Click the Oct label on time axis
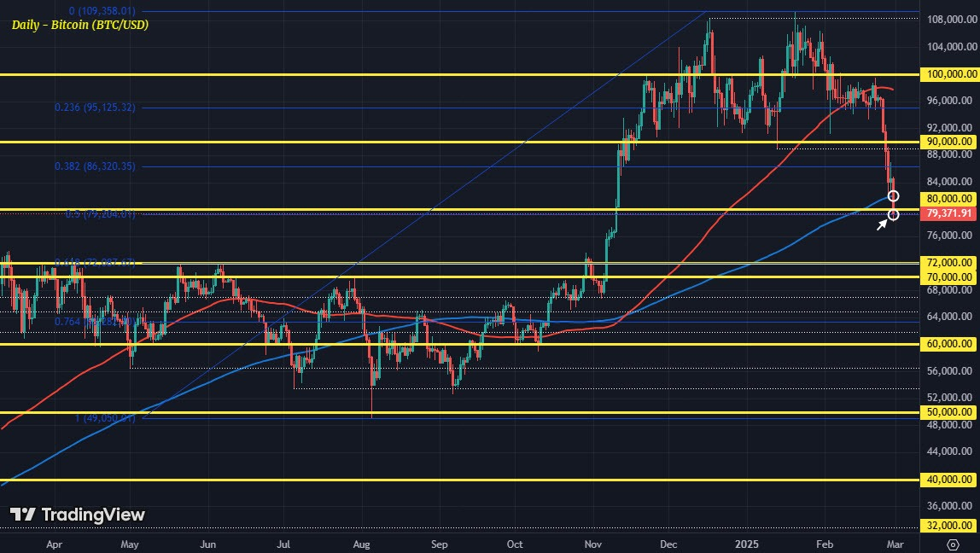 pos(515,544)
